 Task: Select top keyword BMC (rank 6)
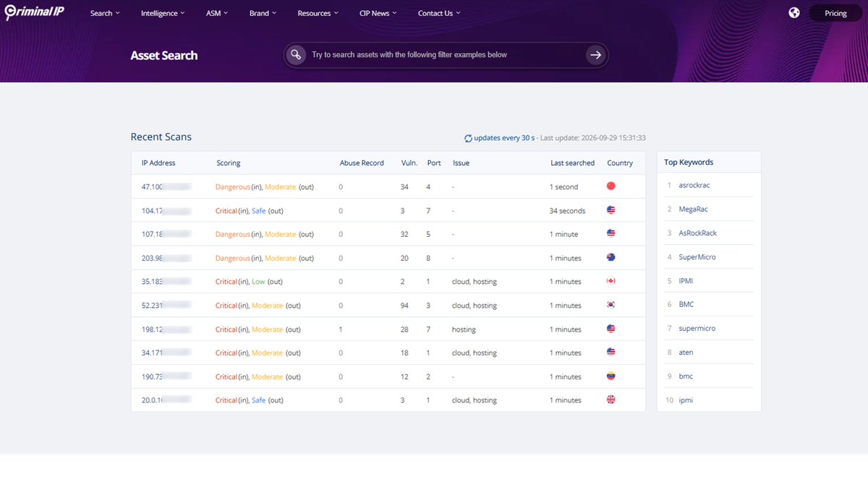pos(686,304)
